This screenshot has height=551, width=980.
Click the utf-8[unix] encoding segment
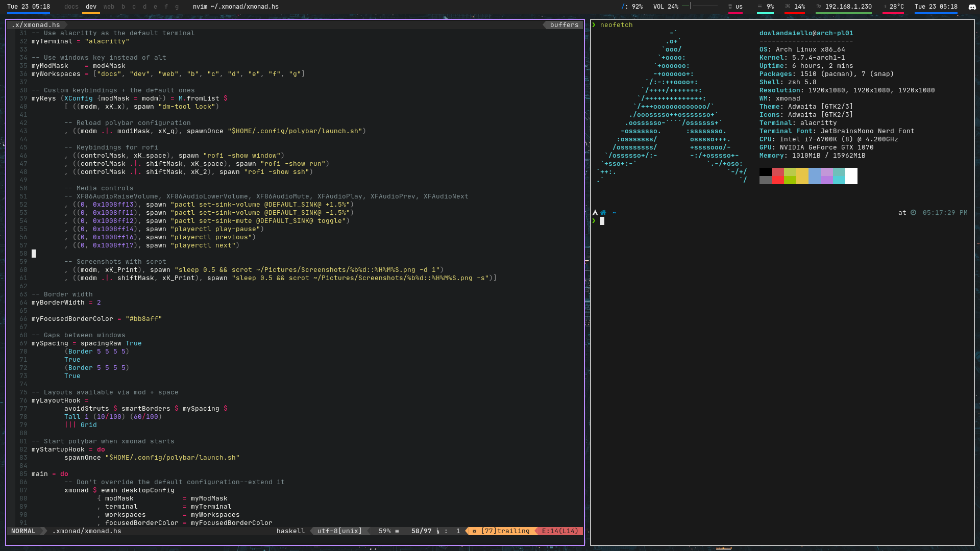point(339,531)
